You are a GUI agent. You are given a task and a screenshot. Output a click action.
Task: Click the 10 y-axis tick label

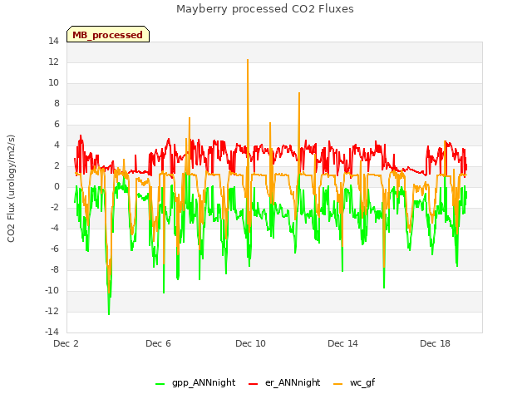click(53, 83)
